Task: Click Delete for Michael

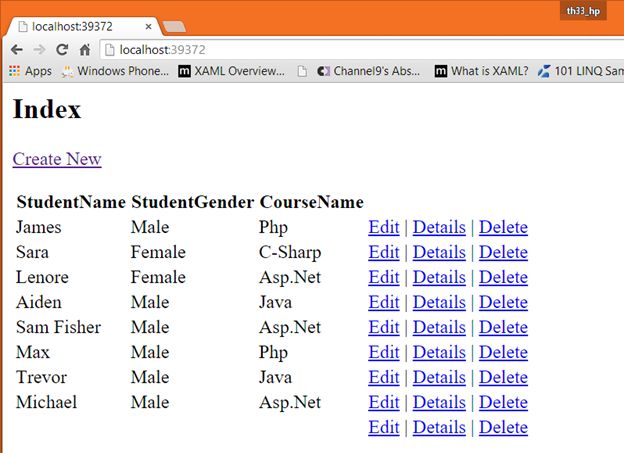Action: click(503, 403)
